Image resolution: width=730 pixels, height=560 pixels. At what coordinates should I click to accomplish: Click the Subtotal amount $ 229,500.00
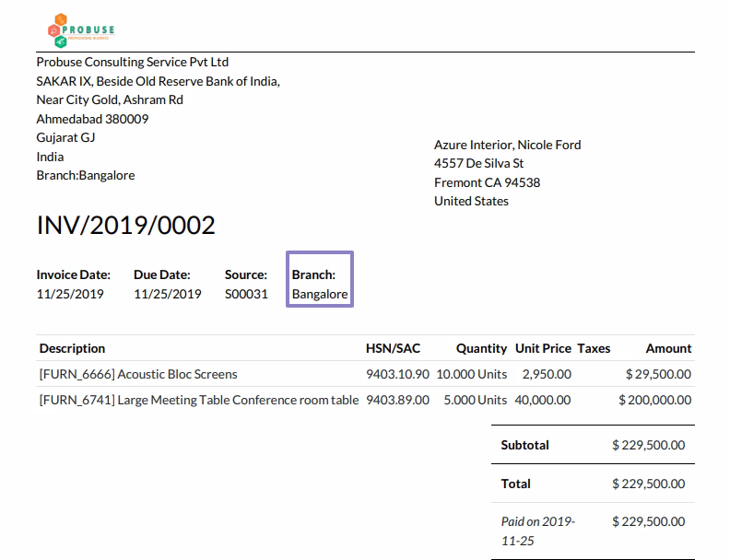(649, 445)
